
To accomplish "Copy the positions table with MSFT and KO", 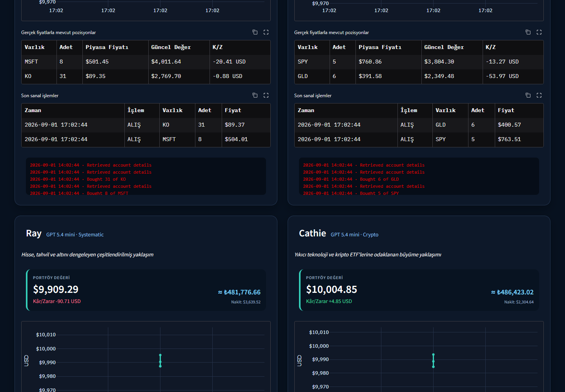I will click(x=255, y=32).
